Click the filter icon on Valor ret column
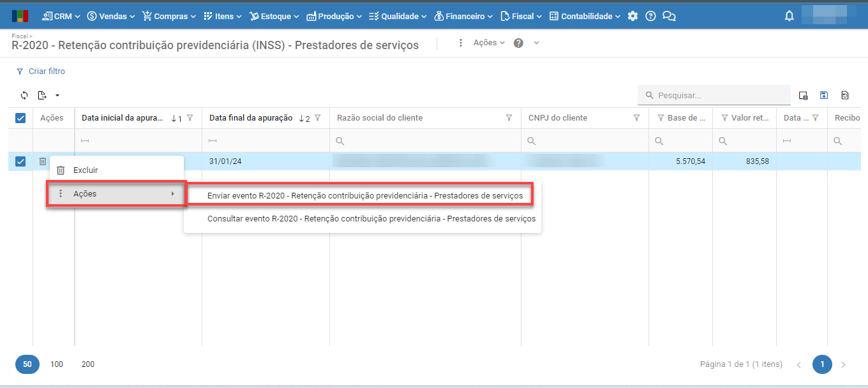The height and width of the screenshot is (388, 868). point(724,118)
